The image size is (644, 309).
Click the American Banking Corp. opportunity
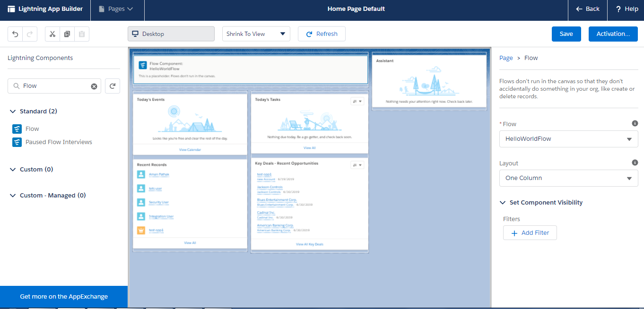pos(275,225)
